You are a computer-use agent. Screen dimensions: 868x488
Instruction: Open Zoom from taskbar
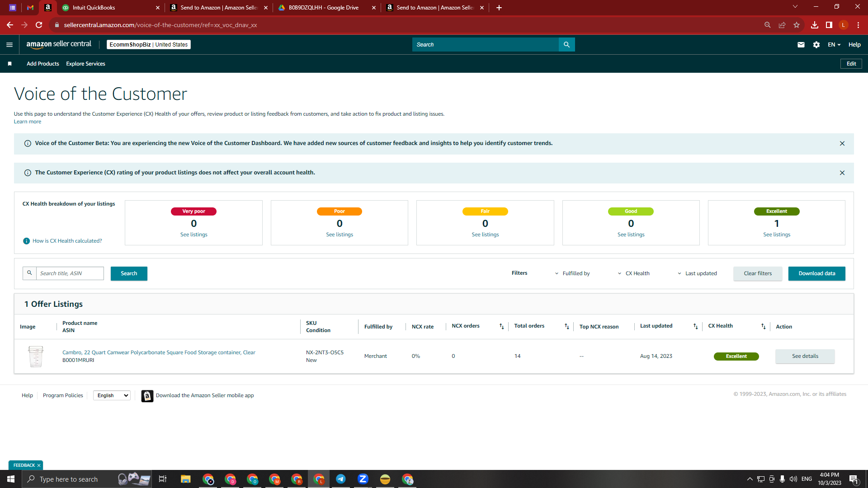(363, 479)
